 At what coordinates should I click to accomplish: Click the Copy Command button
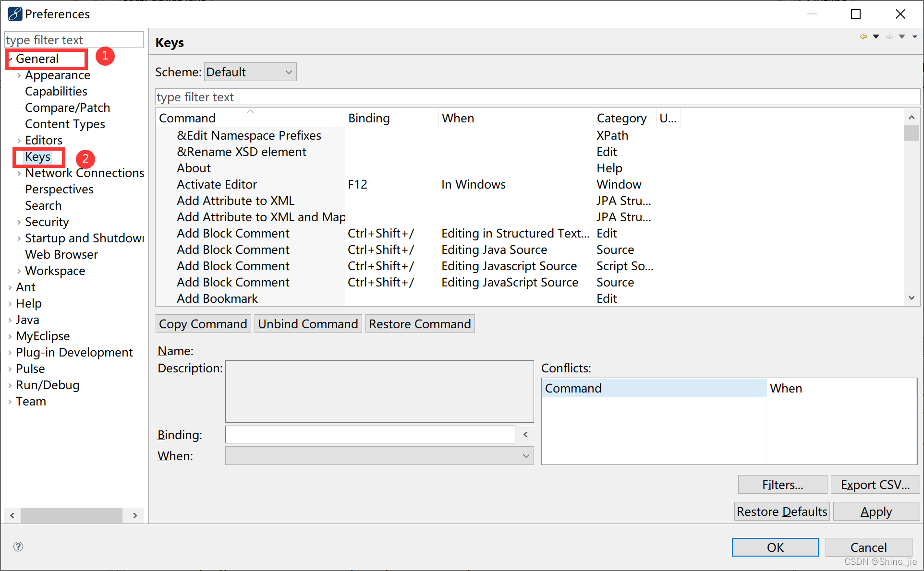pyautogui.click(x=203, y=323)
